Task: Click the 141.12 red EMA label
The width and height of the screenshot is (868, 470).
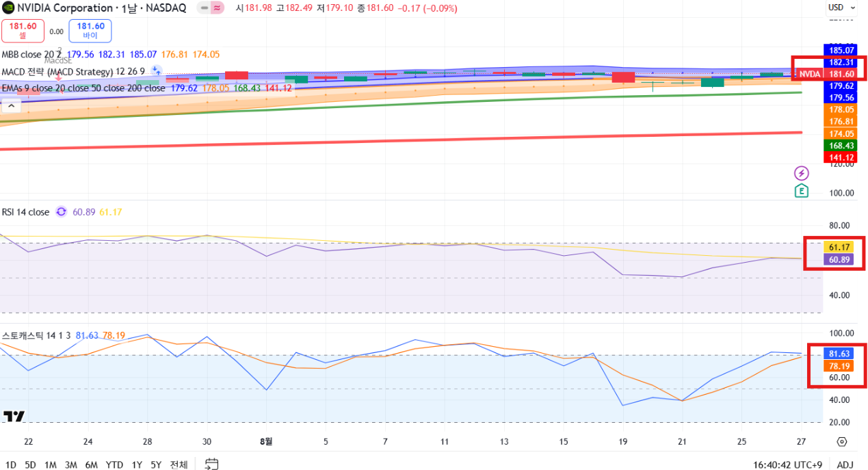Action: [841, 157]
